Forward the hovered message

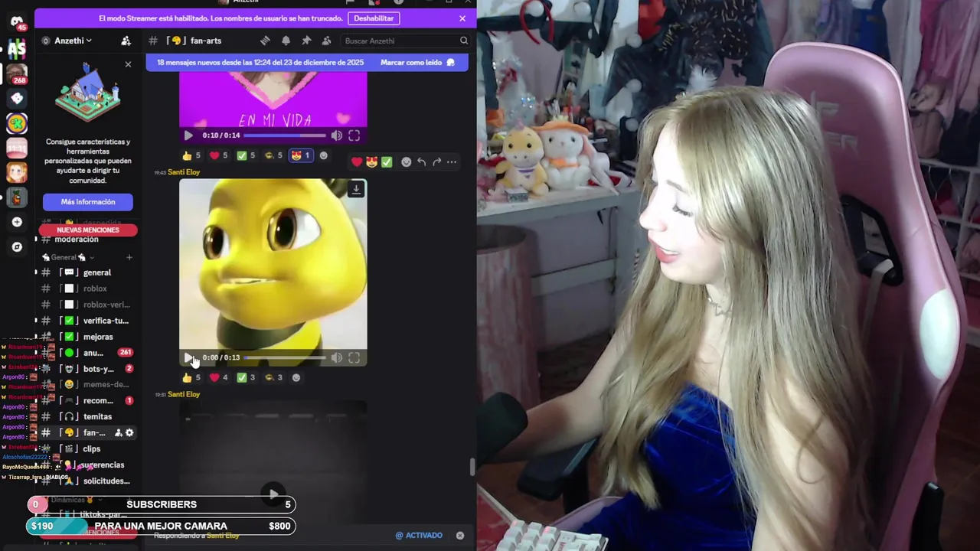coord(436,161)
